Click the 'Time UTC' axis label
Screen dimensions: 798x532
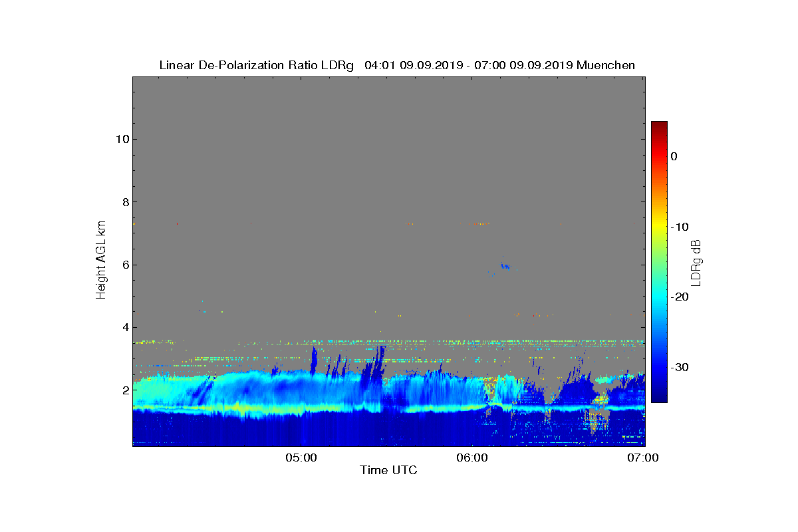(x=388, y=470)
